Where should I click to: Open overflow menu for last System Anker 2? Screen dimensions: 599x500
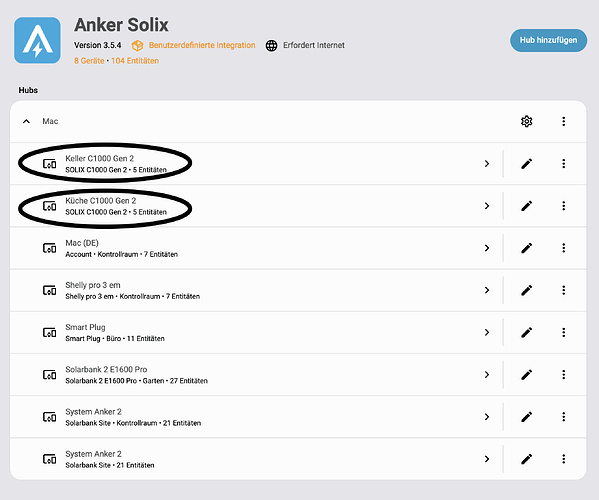point(563,459)
